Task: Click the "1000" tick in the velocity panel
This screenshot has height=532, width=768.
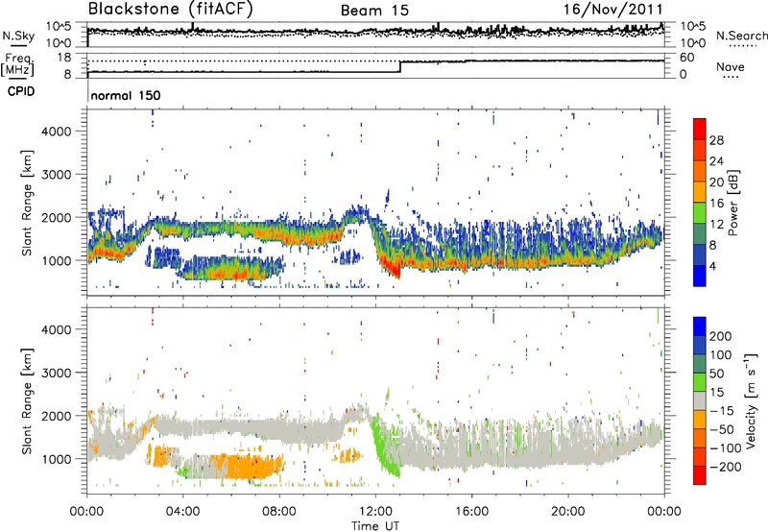Action: [x=57, y=459]
